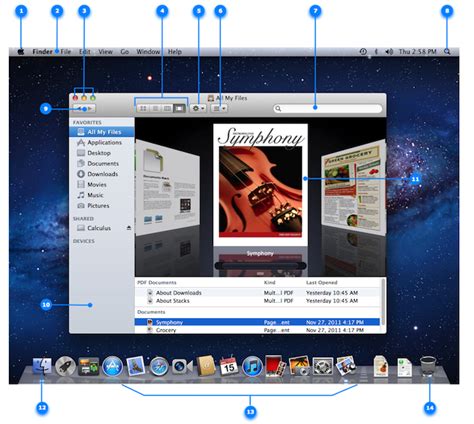Image resolution: width=474 pixels, height=424 pixels.
Task: Open Launchpad from the Dock
Action: 65,367
